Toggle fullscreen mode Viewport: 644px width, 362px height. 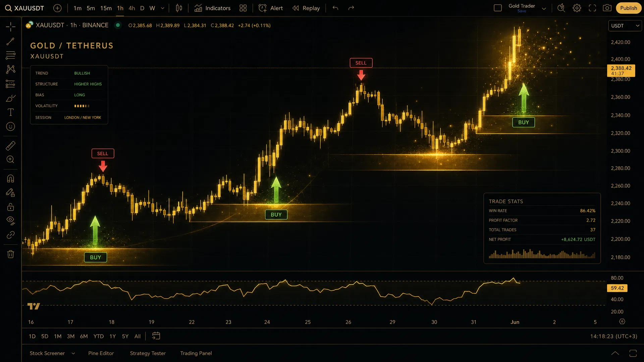(592, 8)
